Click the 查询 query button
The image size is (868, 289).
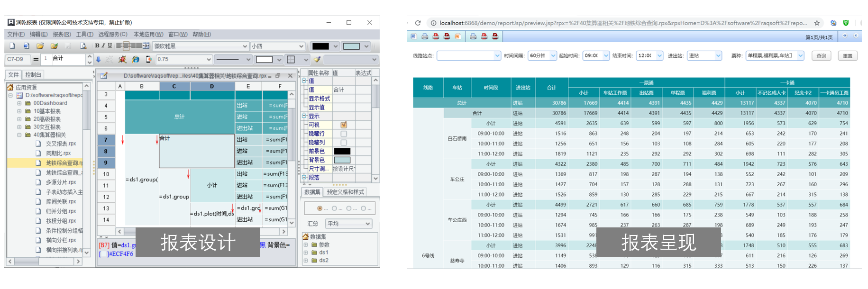821,56
